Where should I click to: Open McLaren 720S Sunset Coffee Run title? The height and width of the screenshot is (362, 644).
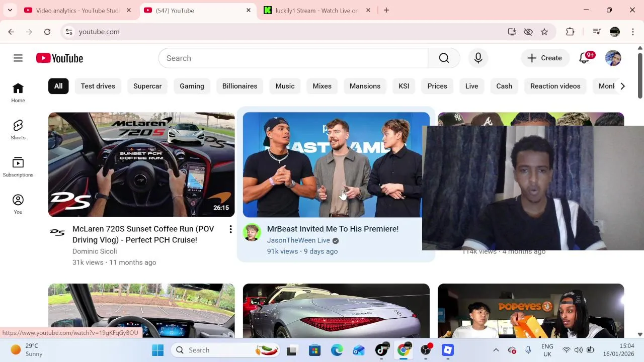pos(143,234)
